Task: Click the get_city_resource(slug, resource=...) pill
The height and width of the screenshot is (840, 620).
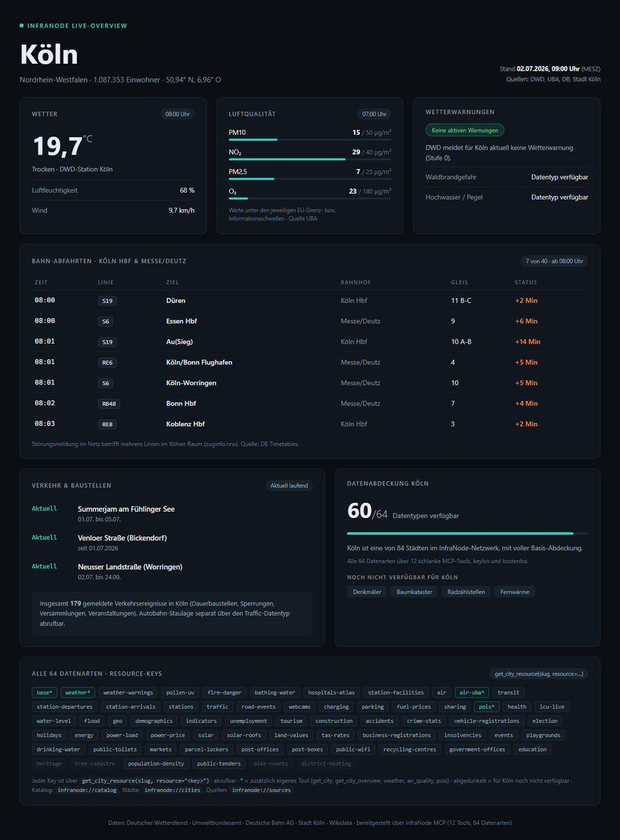Action: [539, 673]
